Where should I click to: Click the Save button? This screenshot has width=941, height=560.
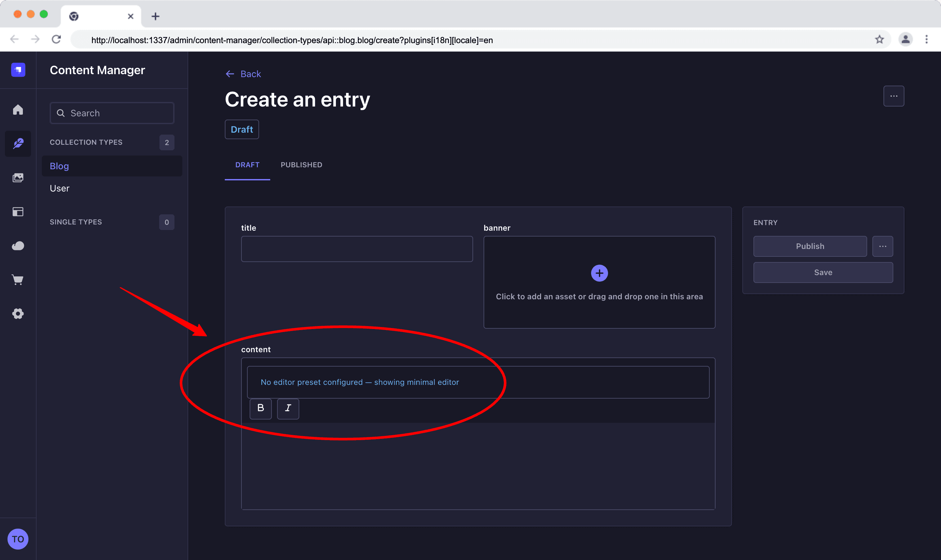[x=823, y=272]
